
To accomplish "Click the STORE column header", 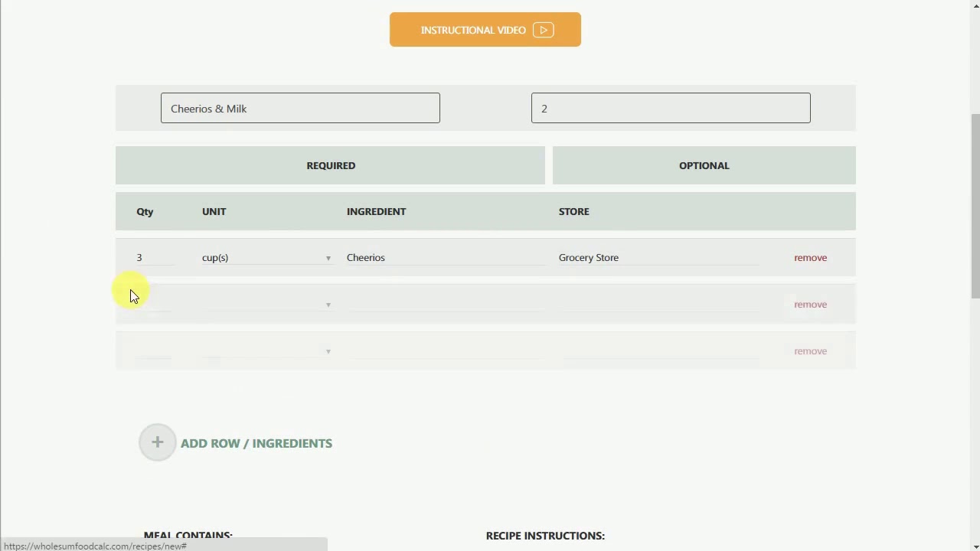I will (573, 211).
